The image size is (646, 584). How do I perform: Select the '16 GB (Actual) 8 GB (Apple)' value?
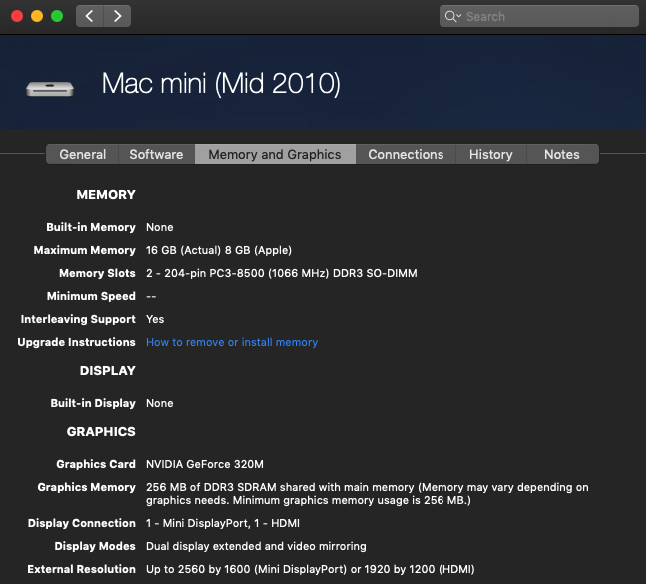219,250
